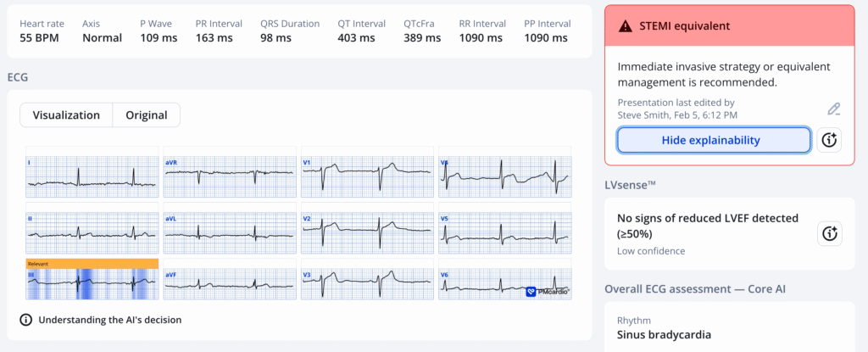The width and height of the screenshot is (868, 352).
Task: Click the Heart rate 55 BPM value
Action: pos(40,38)
